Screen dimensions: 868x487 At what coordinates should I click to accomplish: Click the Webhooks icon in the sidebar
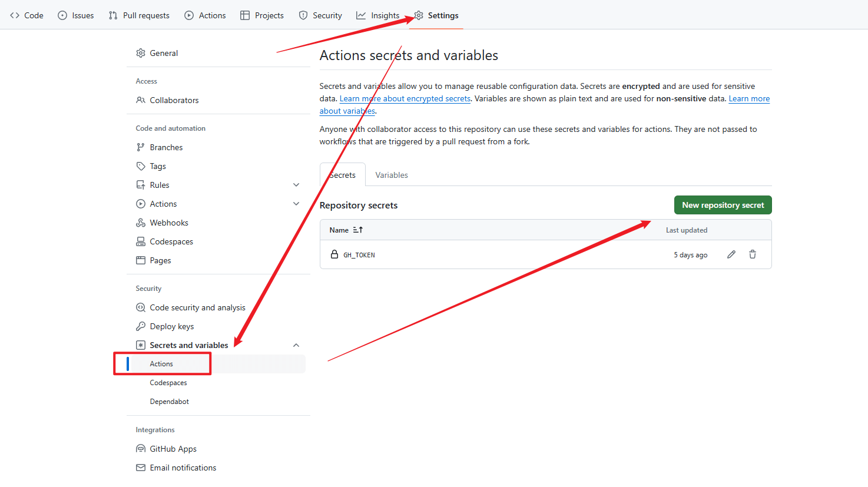pyautogui.click(x=141, y=223)
